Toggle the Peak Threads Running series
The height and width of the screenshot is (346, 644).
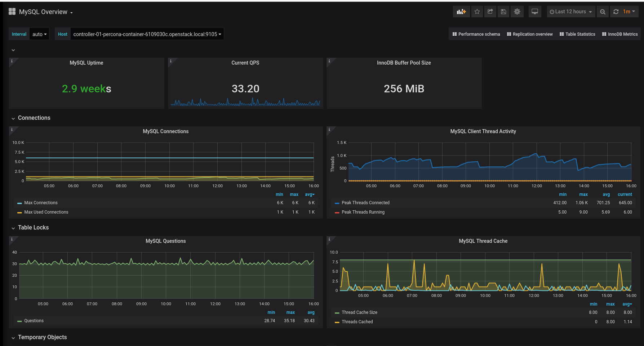tap(363, 212)
